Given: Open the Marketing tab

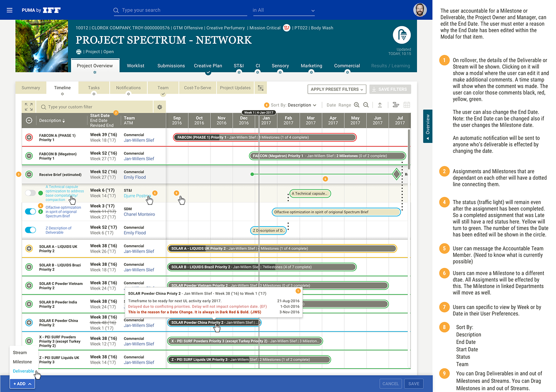Looking at the screenshot, I should [311, 66].
